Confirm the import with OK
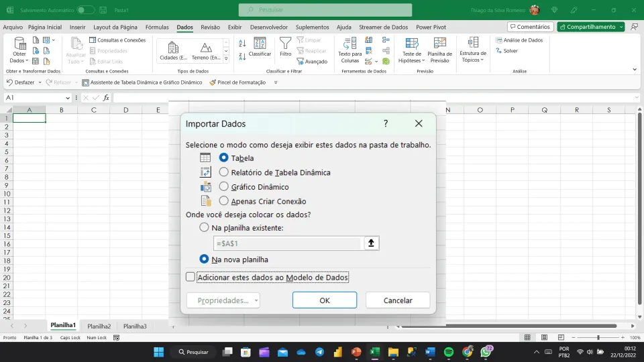Screen dimensions: 644x362 click(x=325, y=300)
